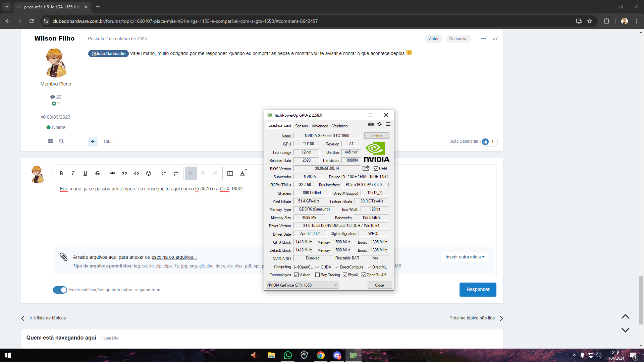Image resolution: width=644 pixels, height=362 pixels.
Task: Take a GPU-Z screenshot with camera icon
Action: click(371, 124)
